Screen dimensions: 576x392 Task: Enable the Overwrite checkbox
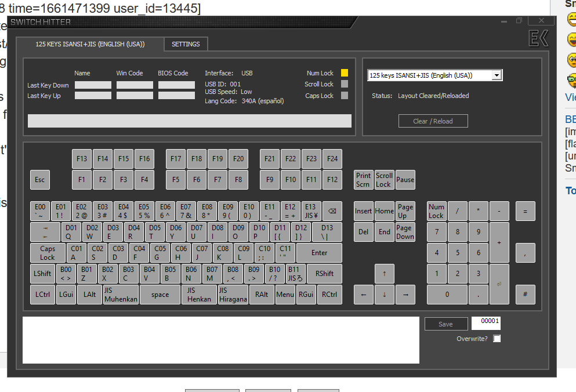click(x=497, y=339)
